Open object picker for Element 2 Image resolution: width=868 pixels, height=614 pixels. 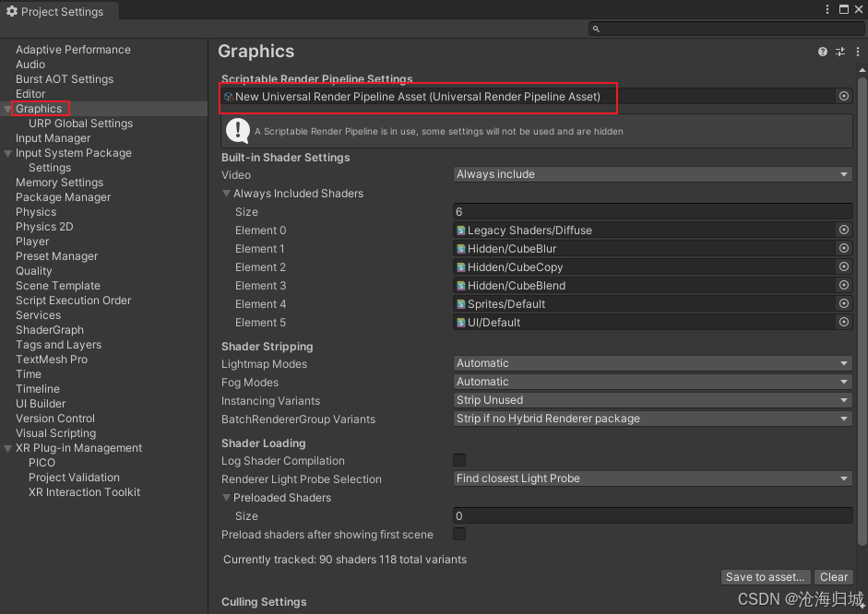pos(844,266)
